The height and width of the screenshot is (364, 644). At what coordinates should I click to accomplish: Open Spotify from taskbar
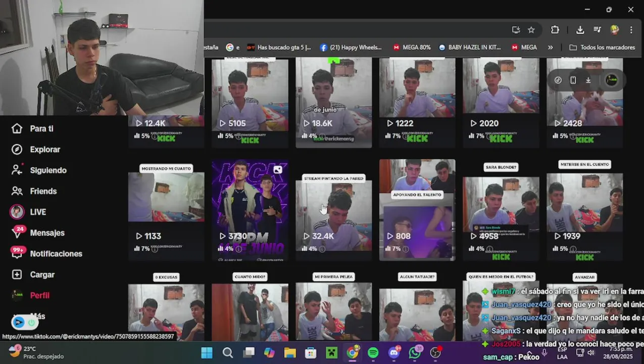coord(373,352)
